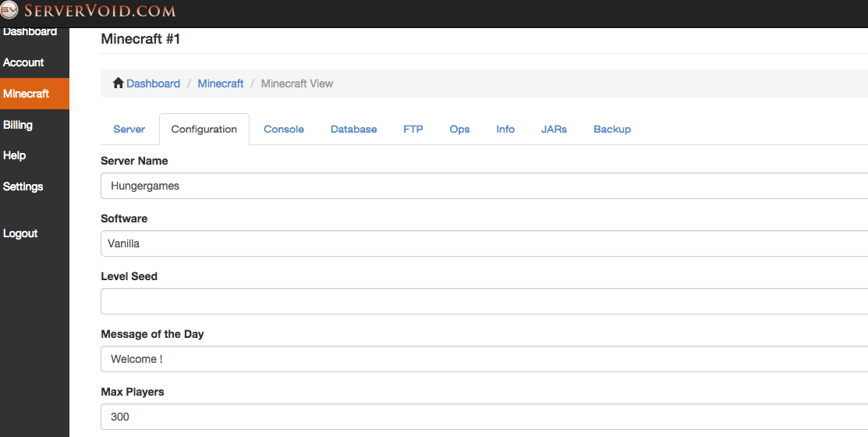Switch to the Server tab

(129, 130)
